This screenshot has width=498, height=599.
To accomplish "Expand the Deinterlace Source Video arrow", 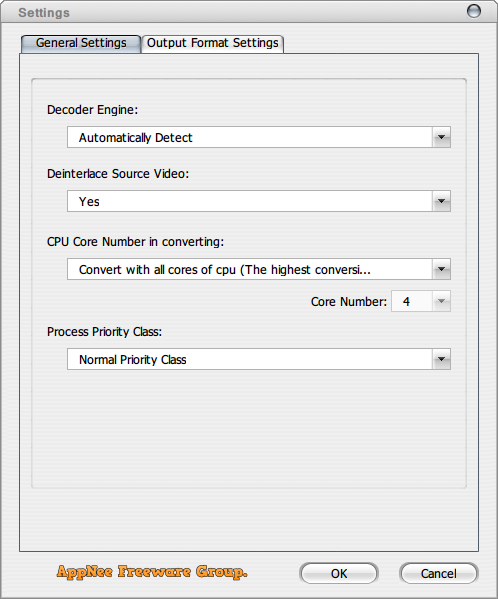I will [441, 201].
